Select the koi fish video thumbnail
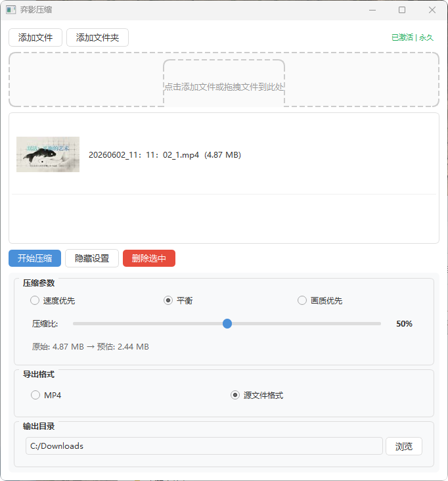The height and width of the screenshot is (481, 448). pyautogui.click(x=48, y=154)
